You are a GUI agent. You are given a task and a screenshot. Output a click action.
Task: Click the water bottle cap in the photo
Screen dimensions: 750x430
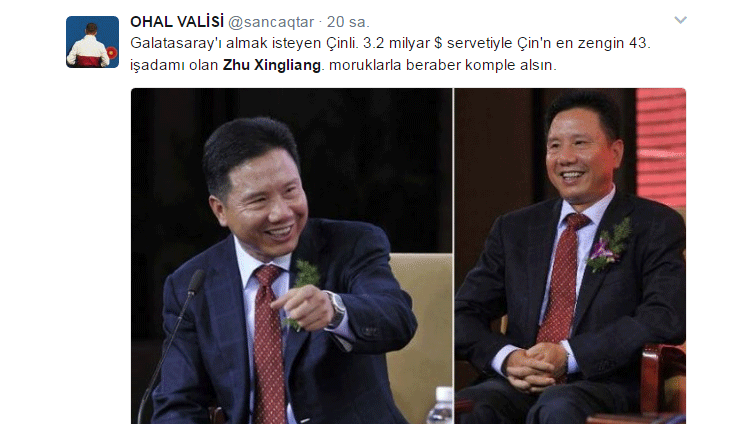pos(444,394)
